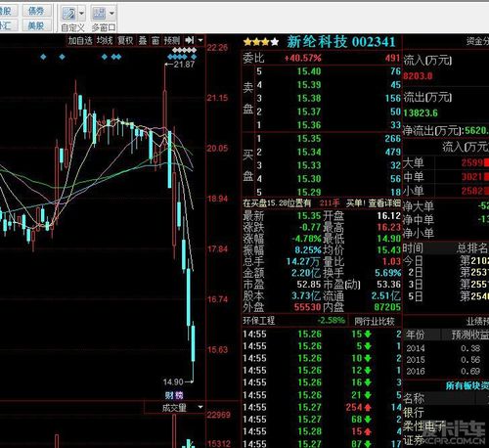Click the 开盘 value 16.12
This screenshot has height=448, width=489.
388,216
